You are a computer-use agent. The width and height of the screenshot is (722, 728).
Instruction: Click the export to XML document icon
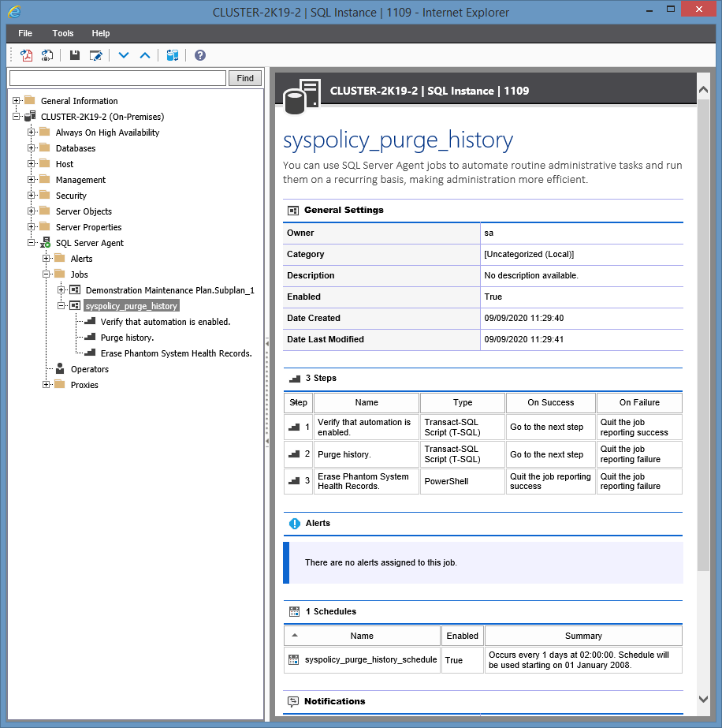coord(47,55)
